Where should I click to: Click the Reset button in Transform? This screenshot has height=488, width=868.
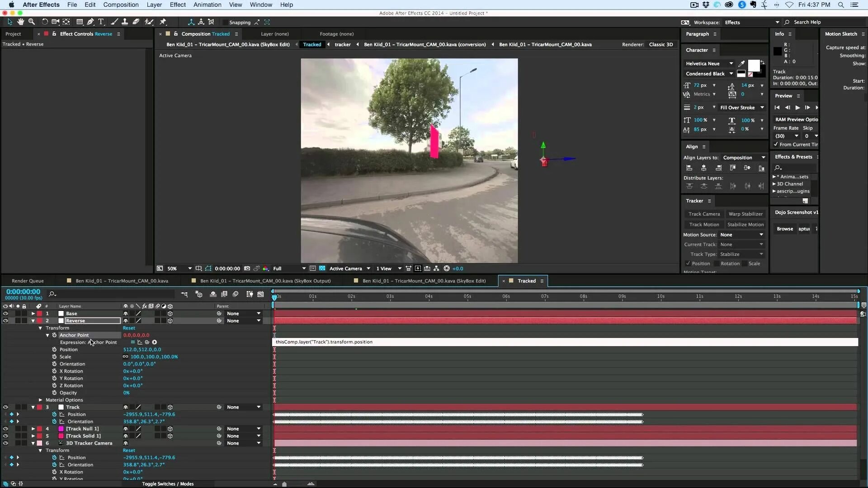tap(128, 328)
